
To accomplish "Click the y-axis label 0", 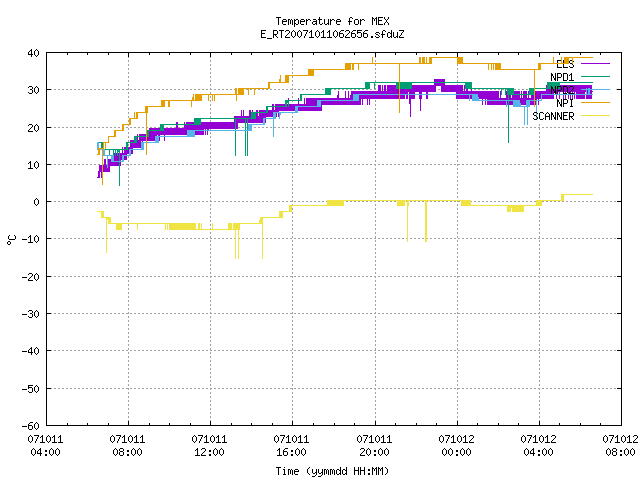I will [x=37, y=202].
